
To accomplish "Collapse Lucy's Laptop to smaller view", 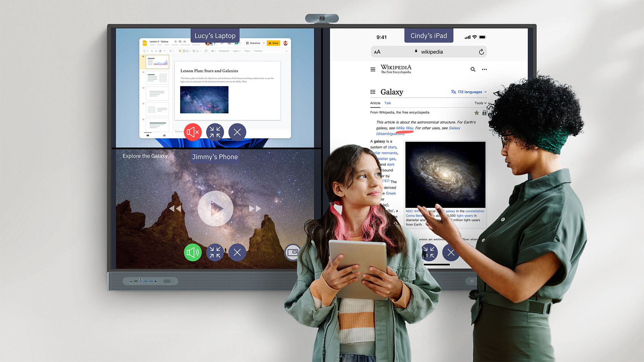I will pyautogui.click(x=215, y=131).
